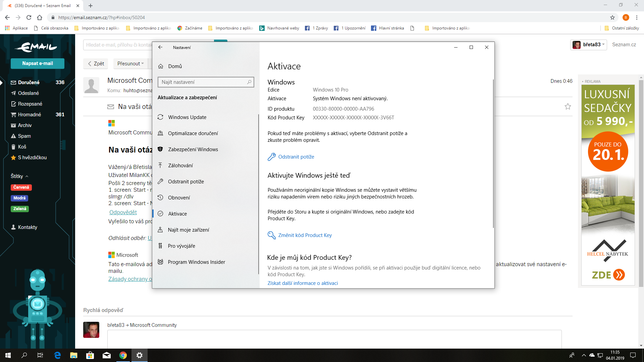Star this email message
The width and height of the screenshot is (644, 362).
click(x=568, y=107)
